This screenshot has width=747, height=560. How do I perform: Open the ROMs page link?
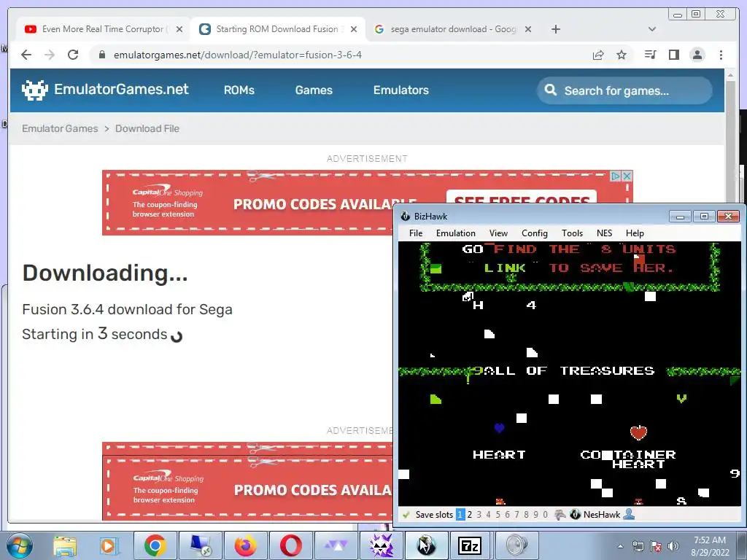tap(239, 90)
